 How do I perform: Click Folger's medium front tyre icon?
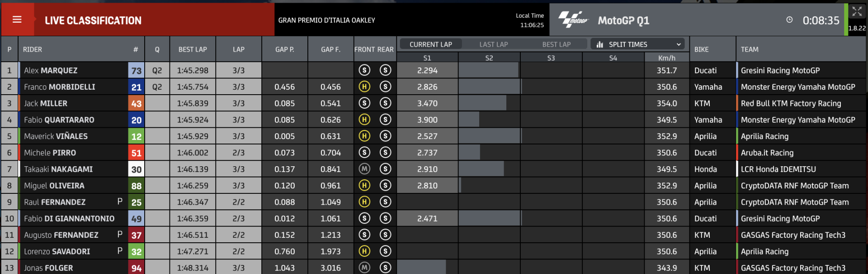(364, 268)
